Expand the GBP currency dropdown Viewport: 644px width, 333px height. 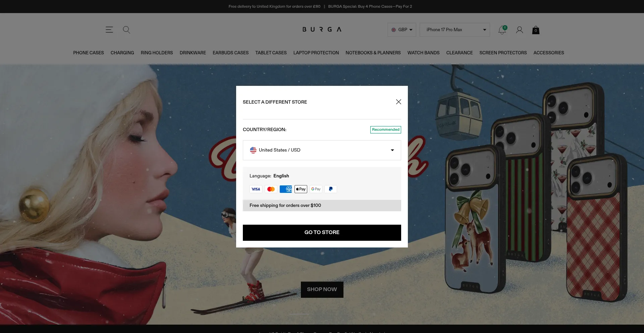(401, 30)
